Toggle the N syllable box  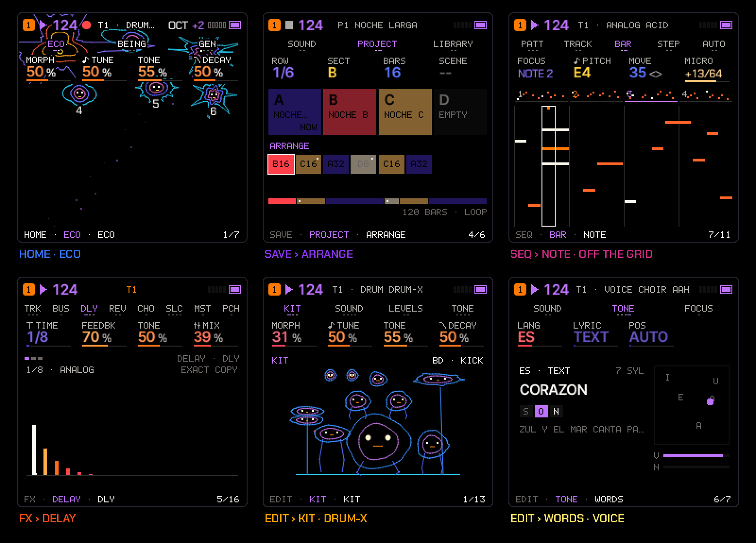point(556,411)
